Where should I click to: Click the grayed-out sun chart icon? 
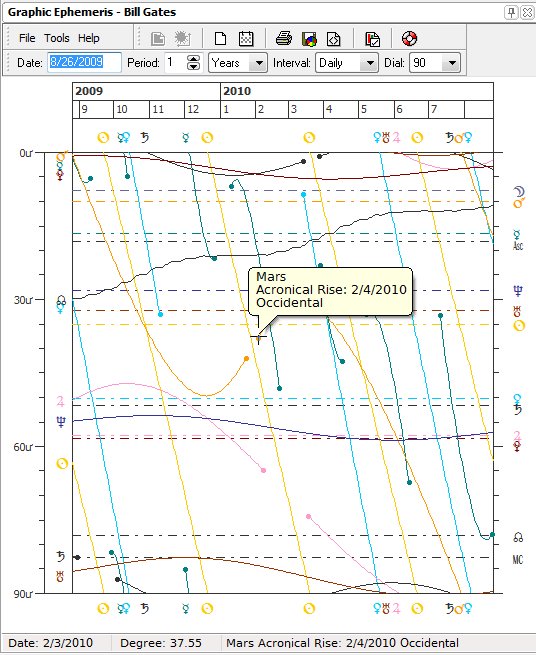[x=183, y=38]
